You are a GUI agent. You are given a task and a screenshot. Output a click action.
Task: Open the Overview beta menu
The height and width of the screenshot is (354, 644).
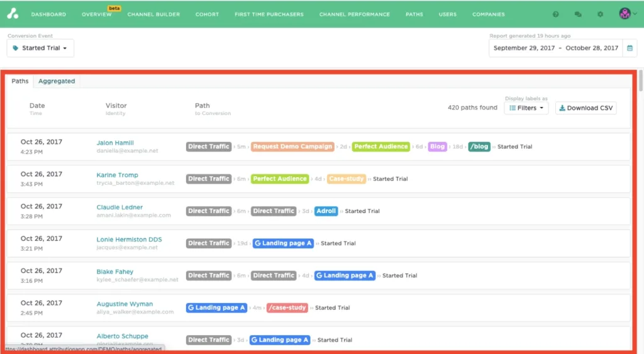pyautogui.click(x=96, y=14)
